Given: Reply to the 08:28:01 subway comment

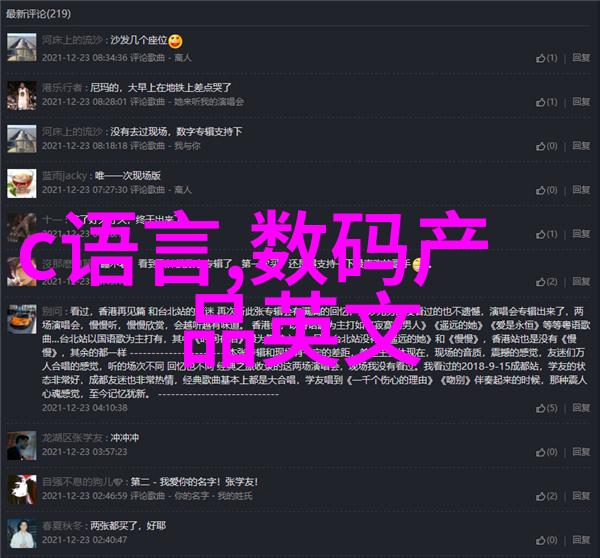Looking at the screenshot, I should (581, 102).
